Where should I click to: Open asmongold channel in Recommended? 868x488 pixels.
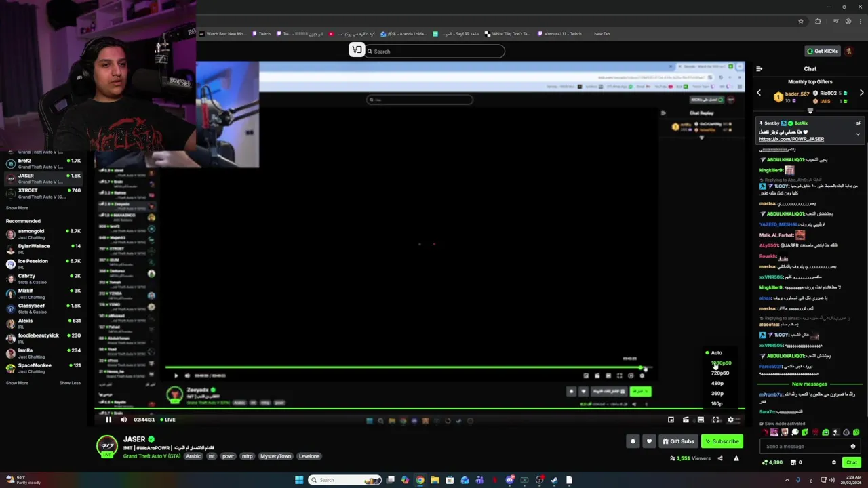[43, 234]
